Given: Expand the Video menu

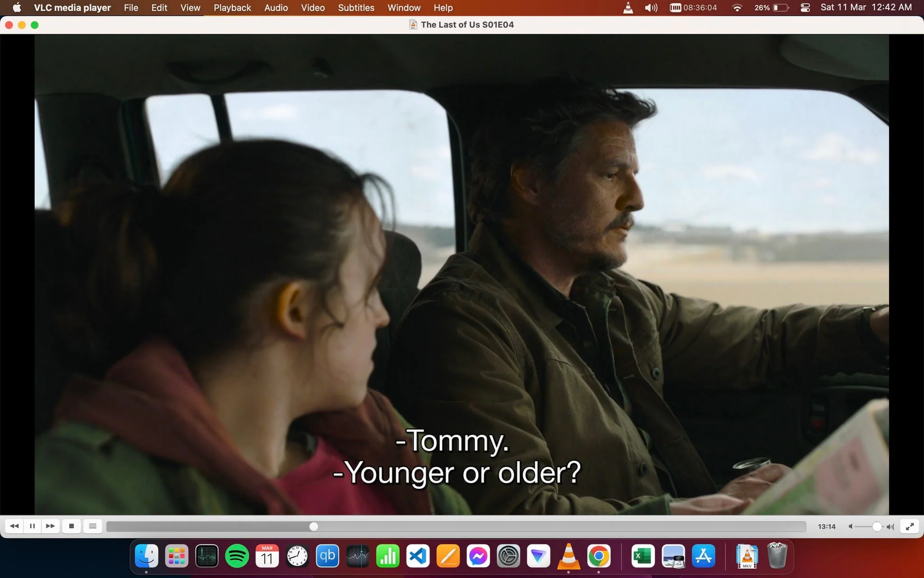Looking at the screenshot, I should tap(313, 8).
